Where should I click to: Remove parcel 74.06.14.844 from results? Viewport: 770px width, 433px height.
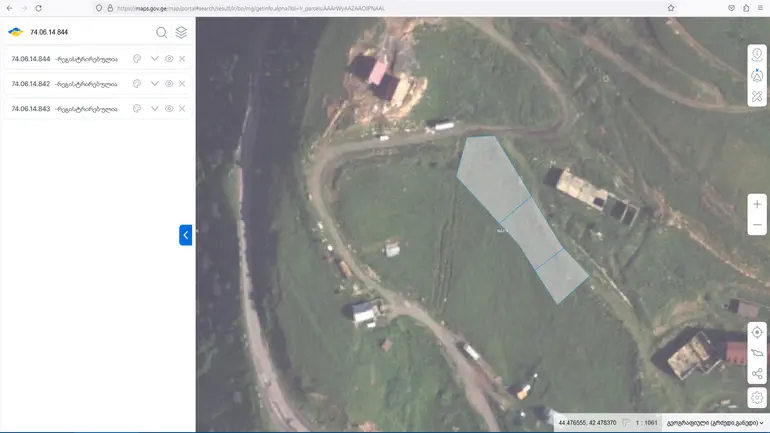coord(182,59)
